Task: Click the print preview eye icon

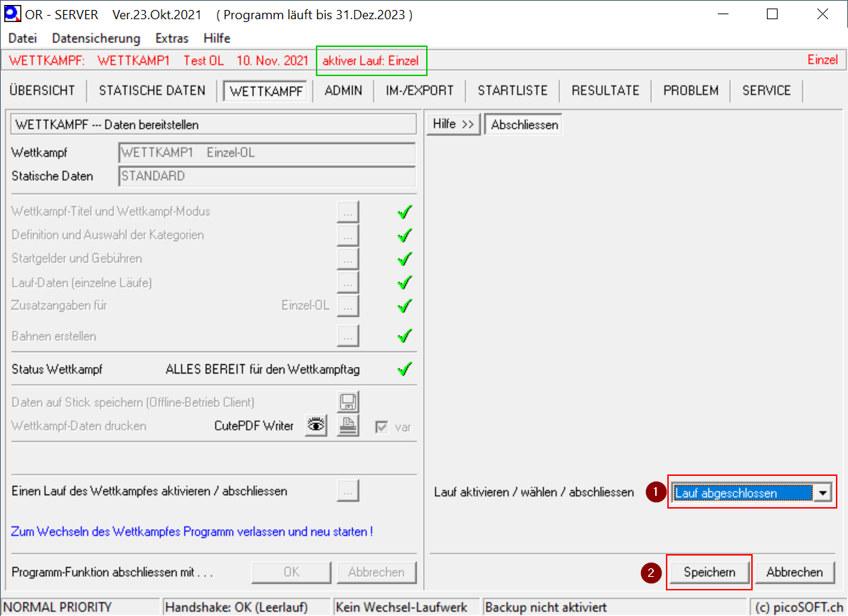Action: coord(316,426)
